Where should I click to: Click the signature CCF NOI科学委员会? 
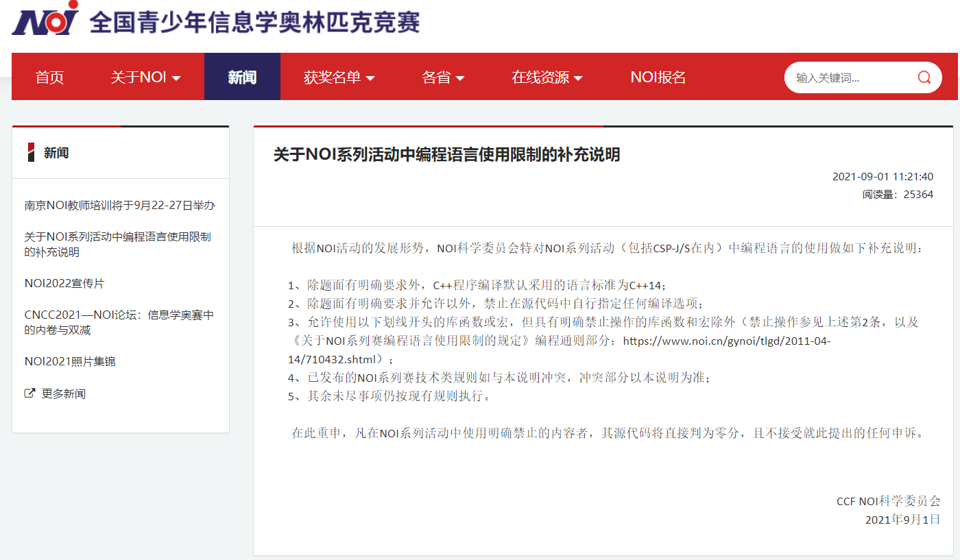[889, 501]
